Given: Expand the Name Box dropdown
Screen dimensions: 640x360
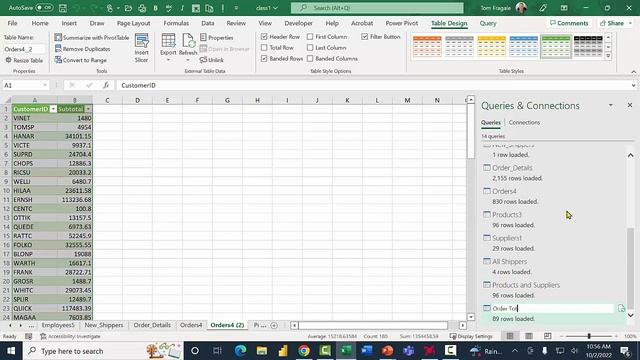Looking at the screenshot, I should [45, 85].
